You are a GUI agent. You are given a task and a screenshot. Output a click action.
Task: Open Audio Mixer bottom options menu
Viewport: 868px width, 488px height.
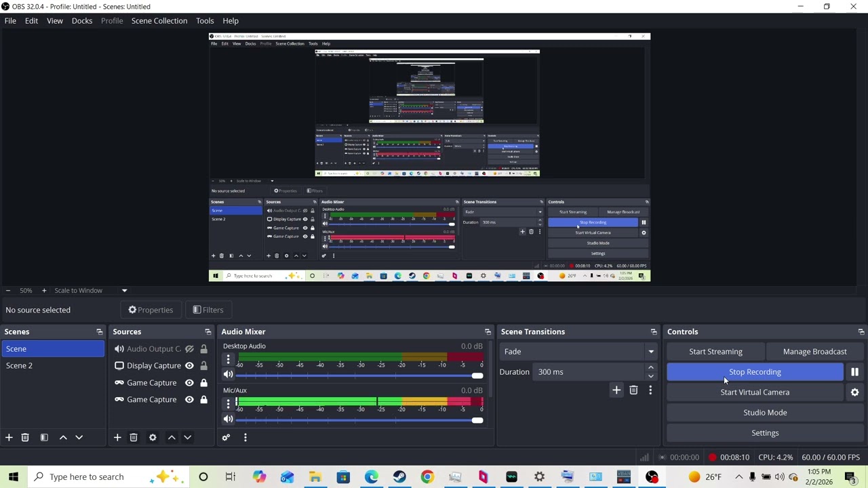245,438
